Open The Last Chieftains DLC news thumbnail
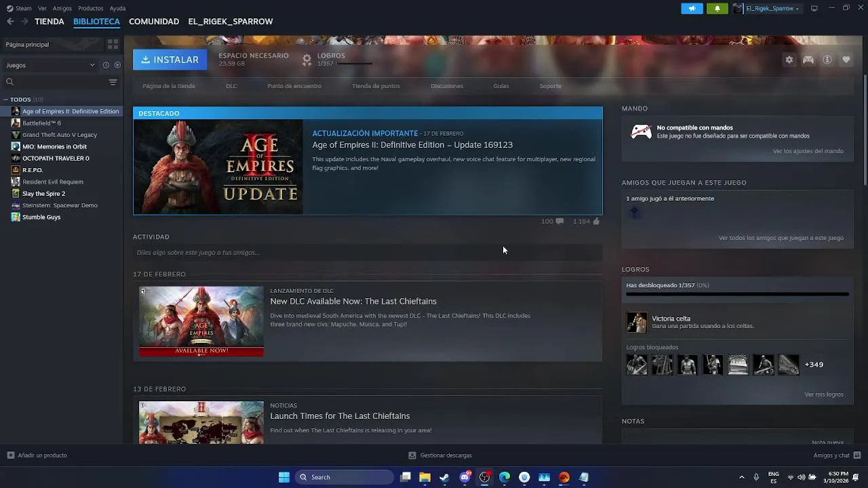This screenshot has width=868, height=488. click(201, 321)
